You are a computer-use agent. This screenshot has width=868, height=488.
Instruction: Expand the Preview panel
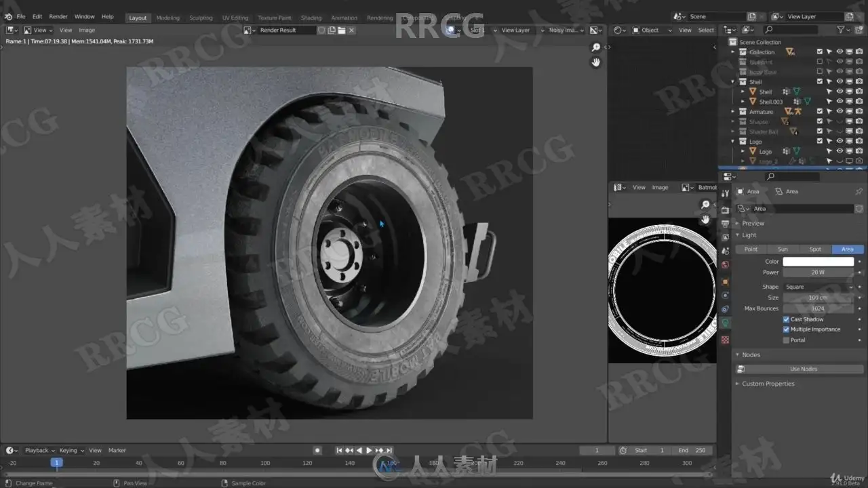[x=753, y=224]
